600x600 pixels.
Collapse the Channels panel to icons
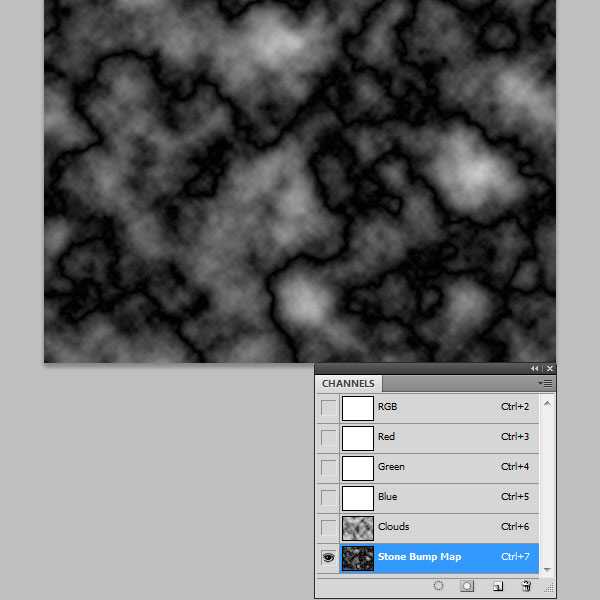coord(535,369)
